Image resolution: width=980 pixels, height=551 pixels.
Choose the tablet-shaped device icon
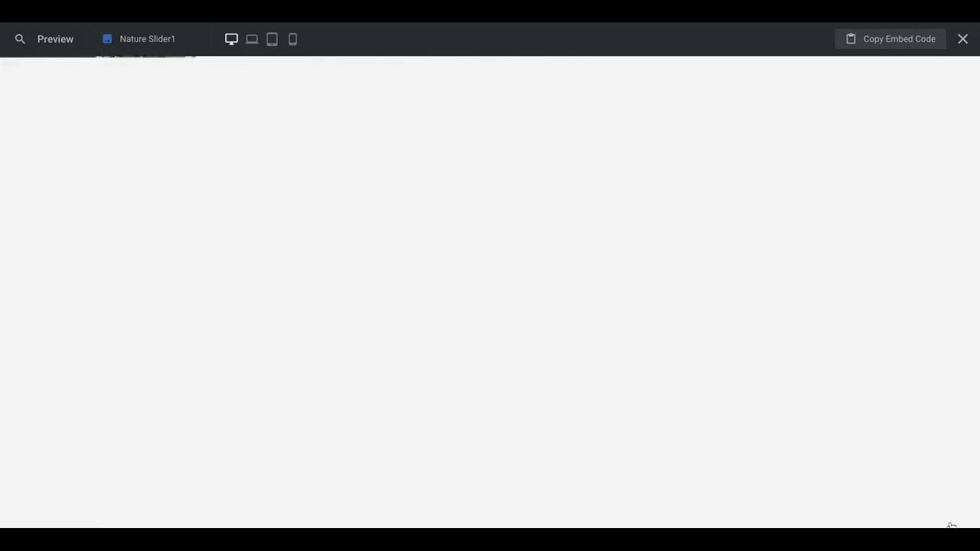click(272, 39)
